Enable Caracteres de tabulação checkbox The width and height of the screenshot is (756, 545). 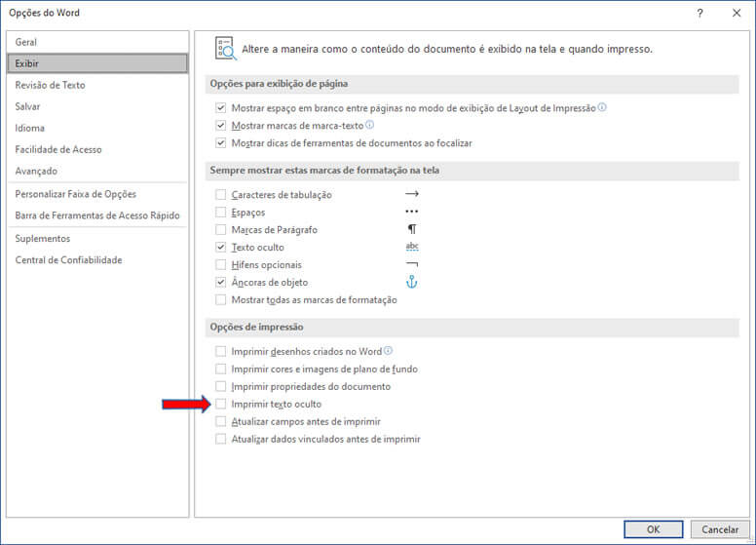click(x=221, y=194)
